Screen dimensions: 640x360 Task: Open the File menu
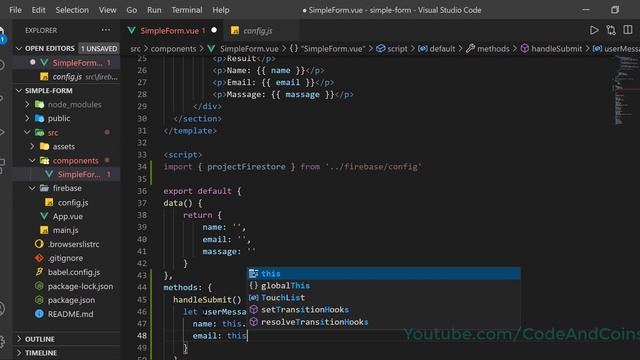click(x=15, y=10)
